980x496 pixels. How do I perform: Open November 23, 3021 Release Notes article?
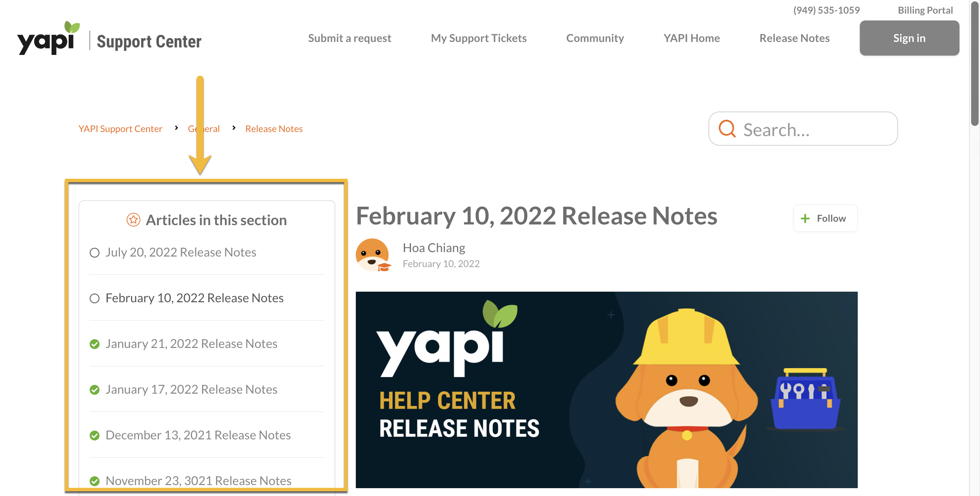click(198, 480)
